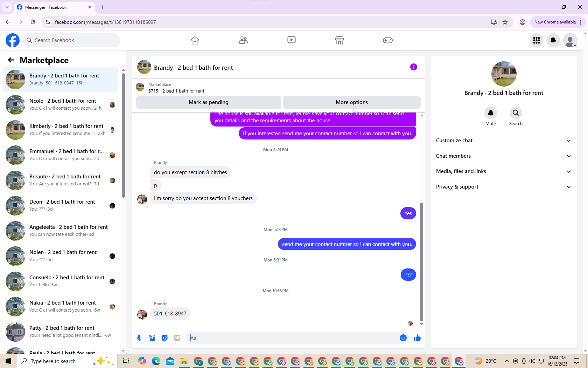Open More options for the listing
The image size is (588, 368).
(352, 102)
